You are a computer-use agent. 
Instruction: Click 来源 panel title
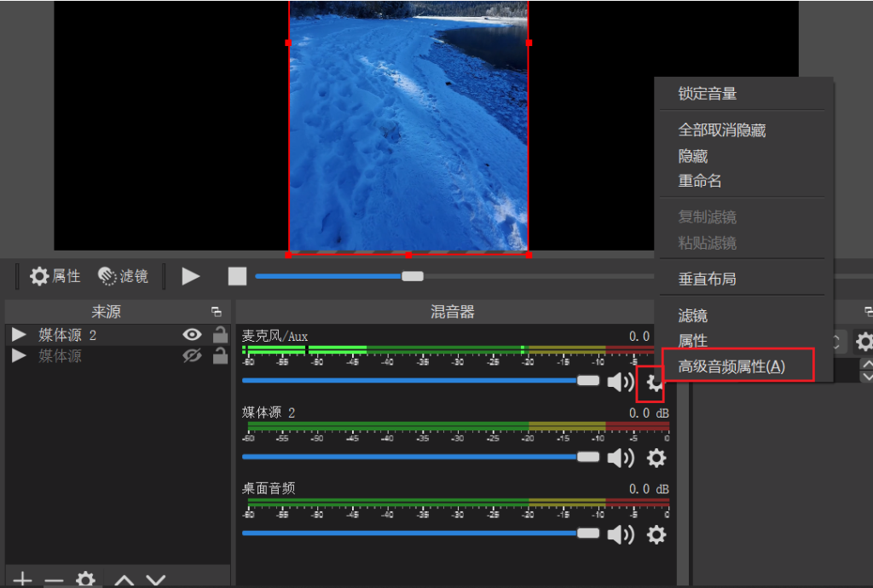coord(106,312)
